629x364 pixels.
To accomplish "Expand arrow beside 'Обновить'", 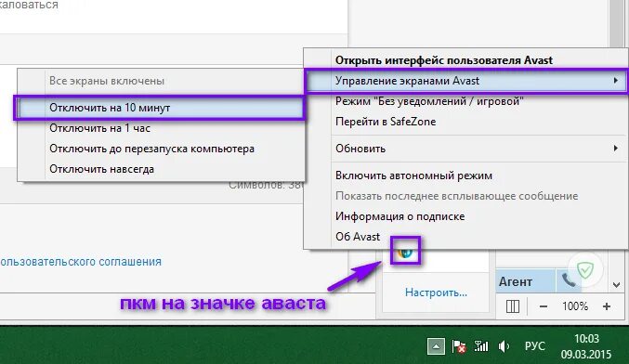I will [x=616, y=148].
